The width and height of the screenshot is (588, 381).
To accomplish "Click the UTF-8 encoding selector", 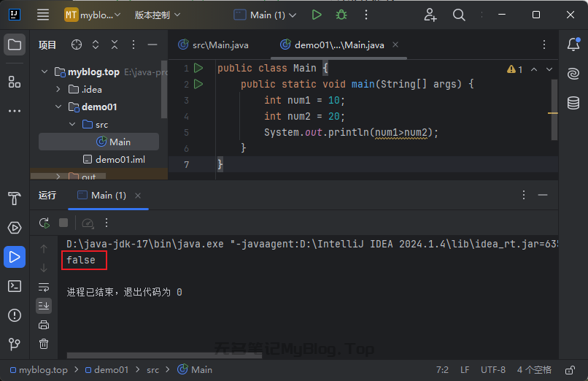I will coord(492,370).
